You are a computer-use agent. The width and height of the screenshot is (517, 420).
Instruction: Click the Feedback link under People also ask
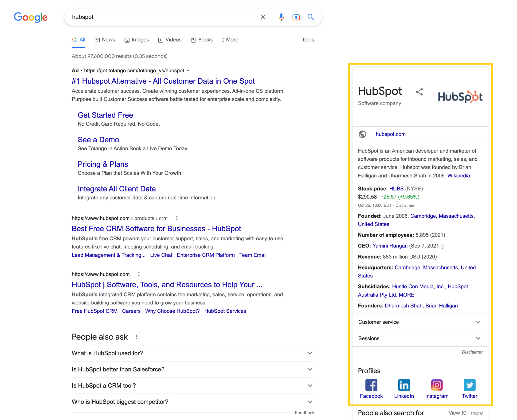pyautogui.click(x=305, y=413)
